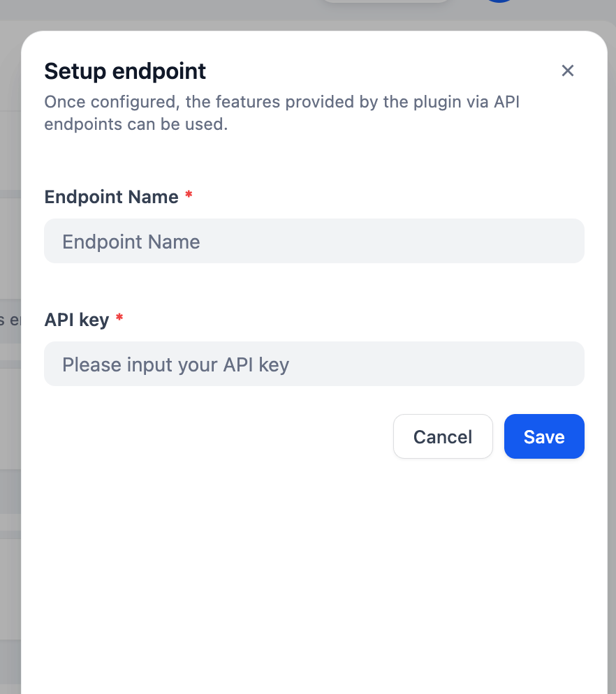The image size is (616, 694).
Task: Click the cut-off text at left edge
Action: [10, 320]
